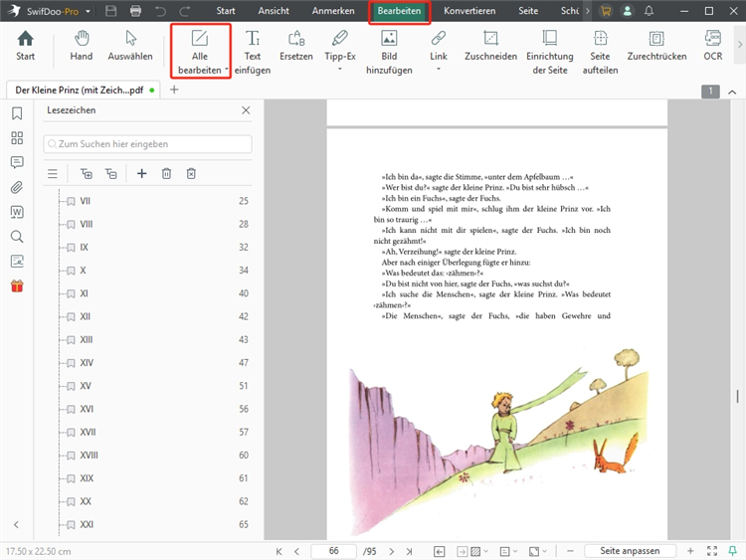The width and height of the screenshot is (746, 560).
Task: Run the OCR tool
Action: tap(713, 46)
